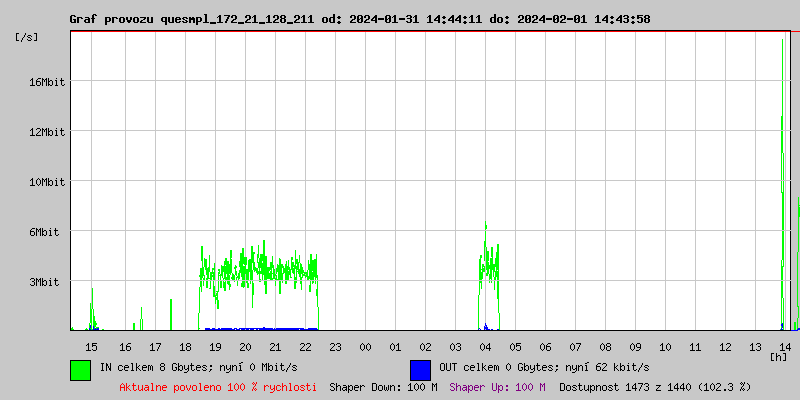Click the red 'Aktualne povoleno 100 % rychlosti' text

[x=218, y=386]
